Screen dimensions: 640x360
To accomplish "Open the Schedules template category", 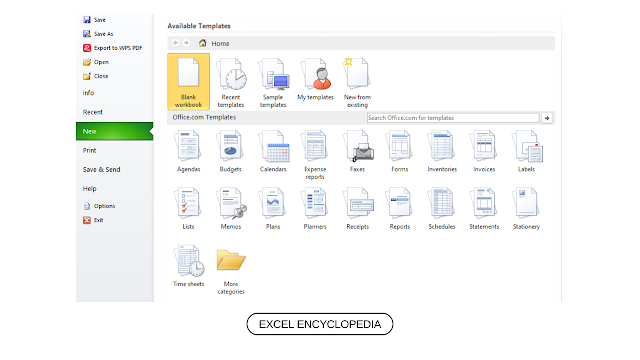I will [x=442, y=209].
